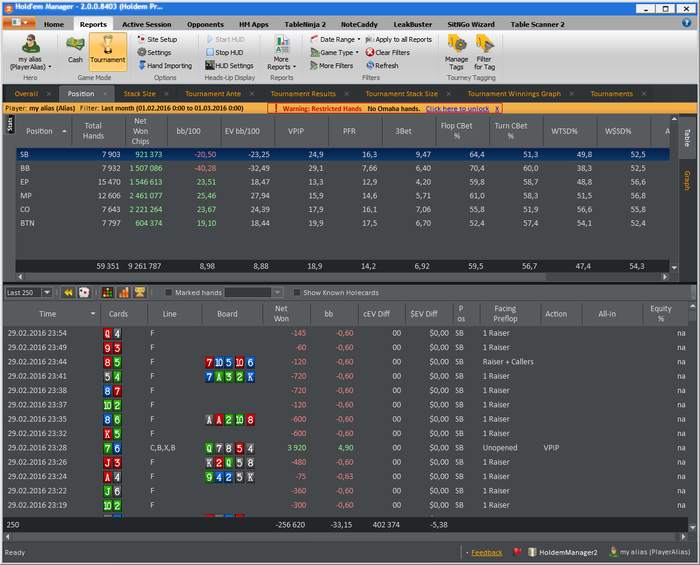This screenshot has width=700, height=565.
Task: Toggle Show Known Holecards checkbox
Action: [296, 292]
